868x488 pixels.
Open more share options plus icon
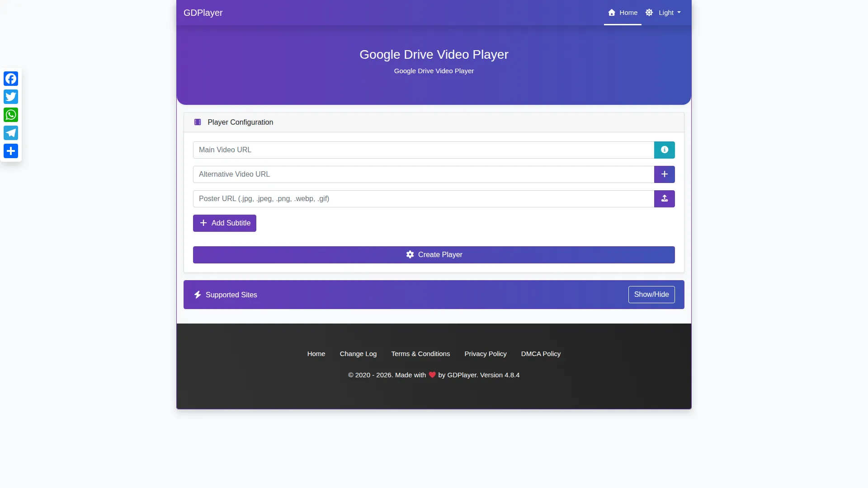(11, 151)
